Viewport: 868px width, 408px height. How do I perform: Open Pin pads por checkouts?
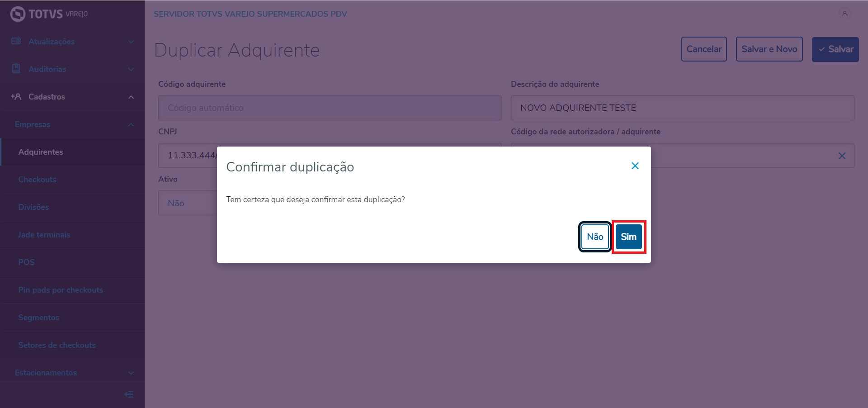pos(60,290)
